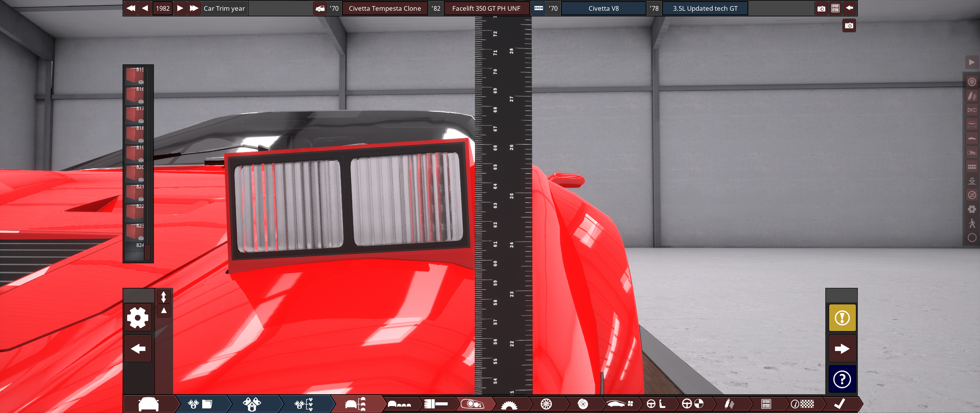Select fixture thumbnail 820
Screen dimensions: 980x413
pos(135,173)
